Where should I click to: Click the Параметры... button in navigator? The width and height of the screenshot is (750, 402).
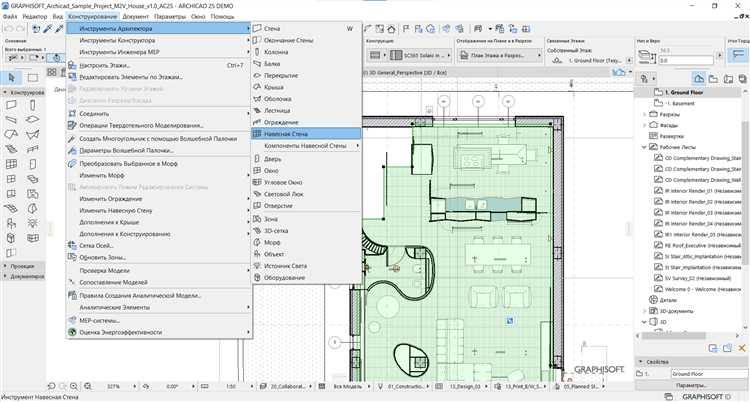[x=691, y=385]
